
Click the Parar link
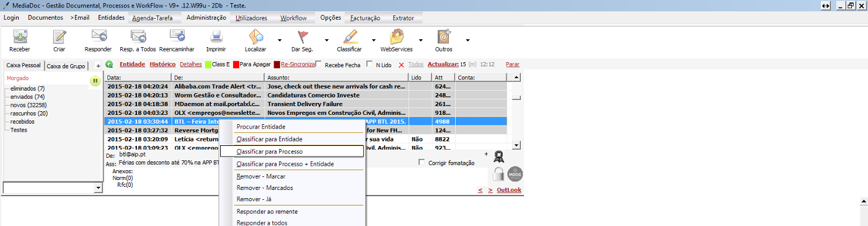click(513, 64)
